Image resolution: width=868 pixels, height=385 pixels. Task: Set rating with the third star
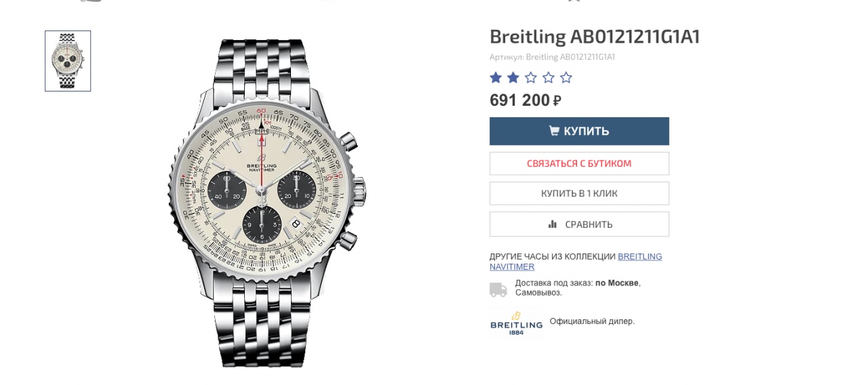click(x=531, y=77)
